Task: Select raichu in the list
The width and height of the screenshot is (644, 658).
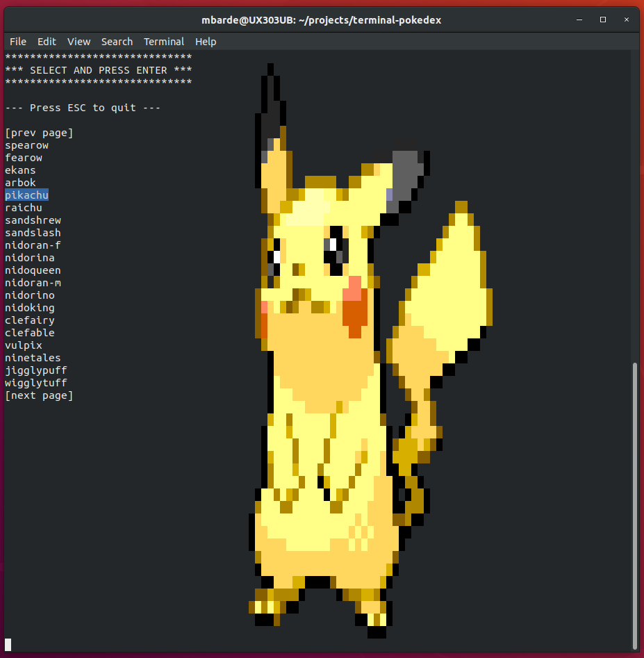Action: pos(24,208)
